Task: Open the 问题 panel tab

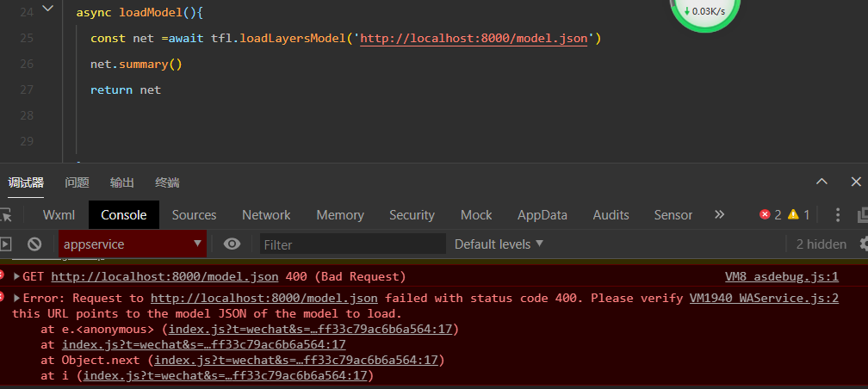Action: [x=77, y=182]
